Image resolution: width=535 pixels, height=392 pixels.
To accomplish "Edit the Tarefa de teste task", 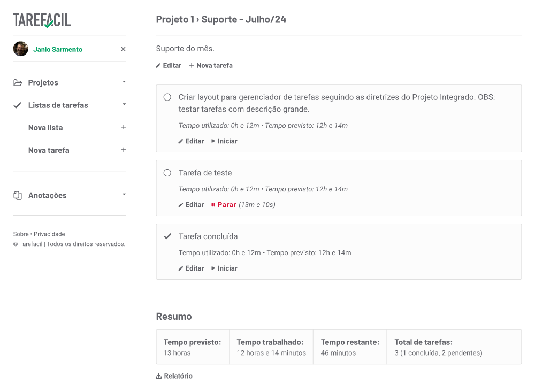I will [x=191, y=205].
